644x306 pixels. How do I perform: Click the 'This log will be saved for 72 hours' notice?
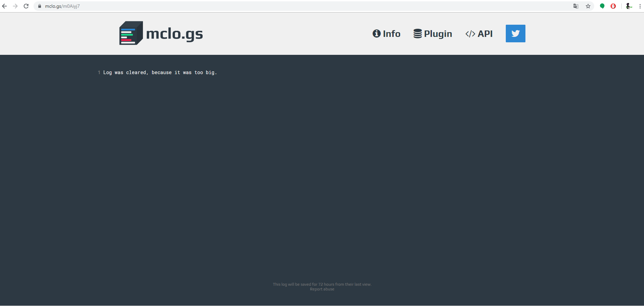click(322, 284)
